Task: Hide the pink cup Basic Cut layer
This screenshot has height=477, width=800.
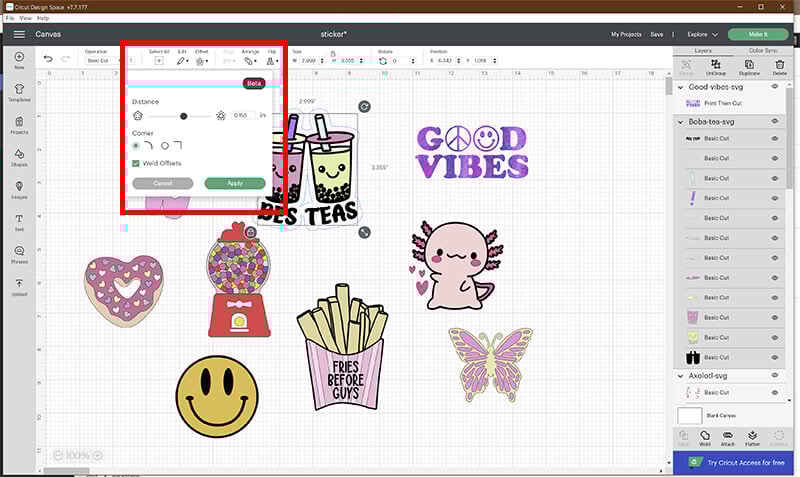Action: (x=774, y=317)
